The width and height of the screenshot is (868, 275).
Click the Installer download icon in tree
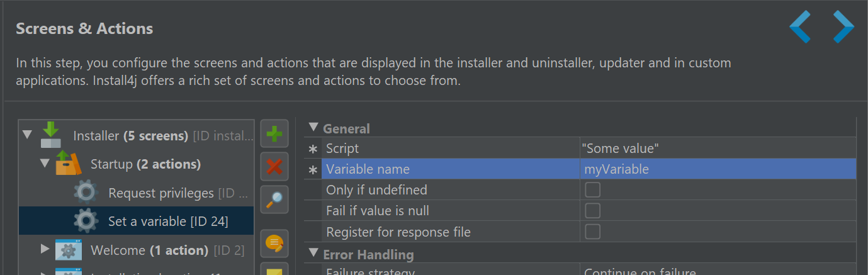click(x=51, y=135)
